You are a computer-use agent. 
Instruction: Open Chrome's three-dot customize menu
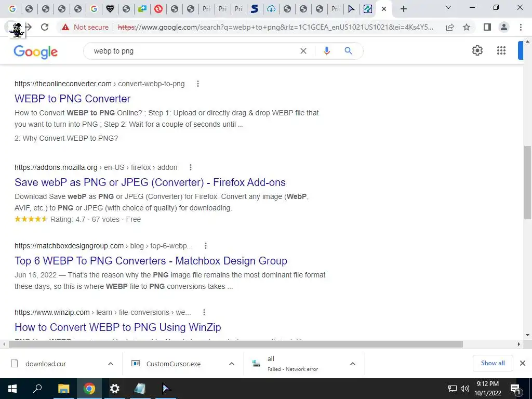pos(521,27)
